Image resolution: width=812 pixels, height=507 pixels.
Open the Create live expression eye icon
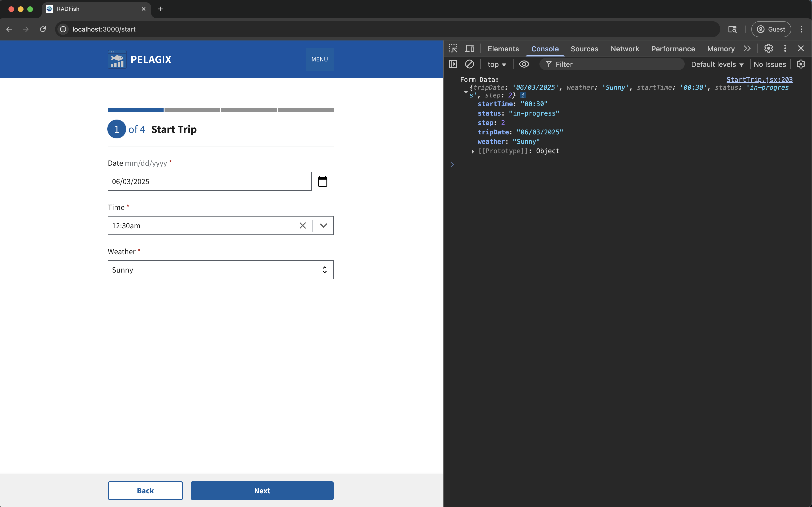(524, 64)
